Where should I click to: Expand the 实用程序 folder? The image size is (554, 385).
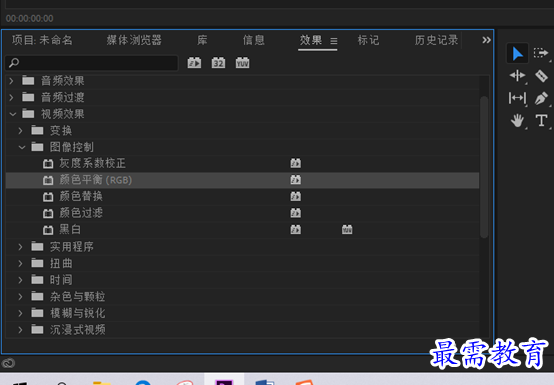click(x=20, y=247)
